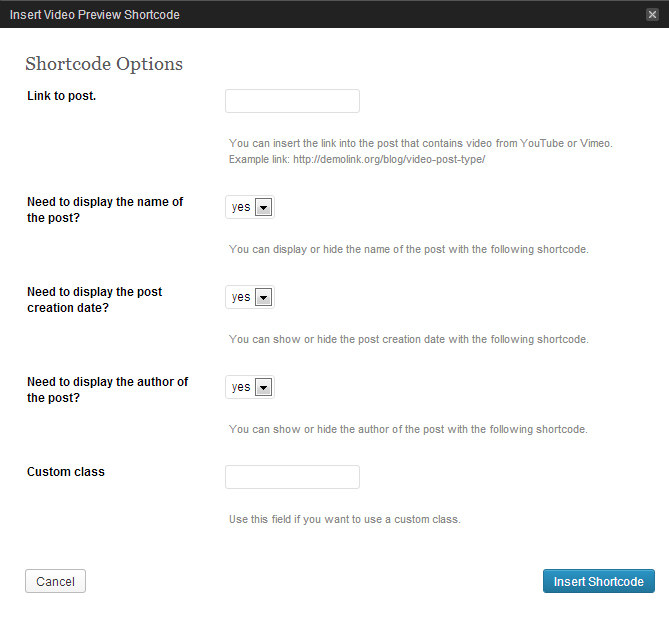Click the help text about post creation date
669x622 pixels.
coord(408,339)
